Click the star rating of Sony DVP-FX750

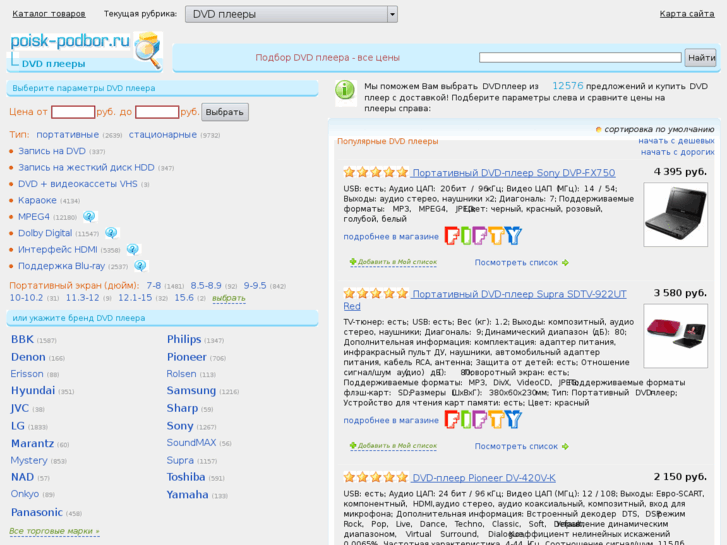pos(376,173)
